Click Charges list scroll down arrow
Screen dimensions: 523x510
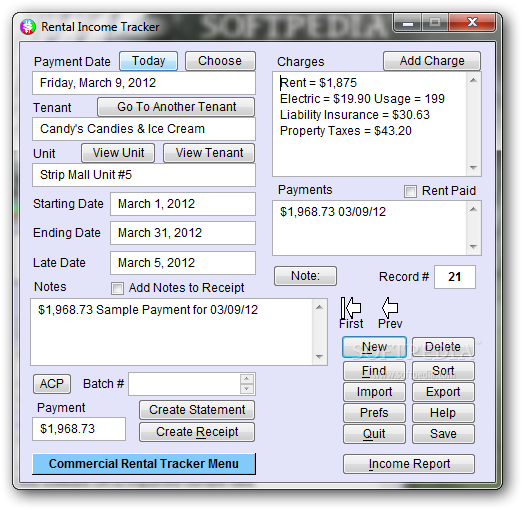[x=473, y=168]
